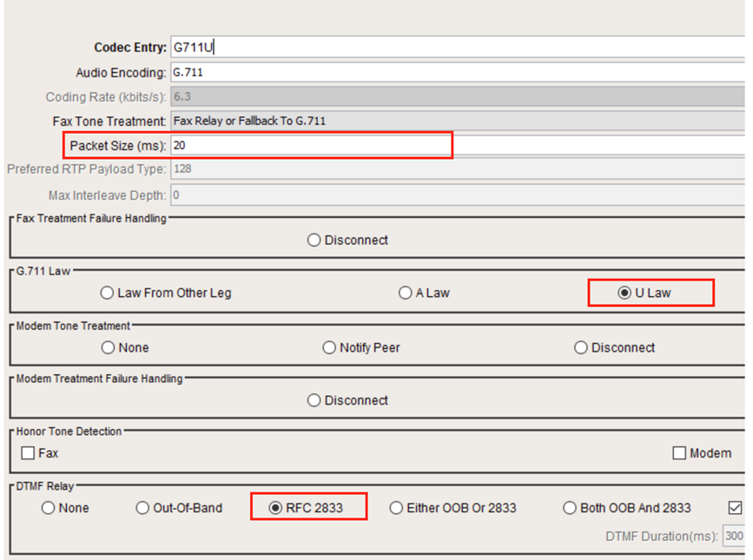Set DTMF Relay to None
The height and width of the screenshot is (560, 753).
[49, 509]
